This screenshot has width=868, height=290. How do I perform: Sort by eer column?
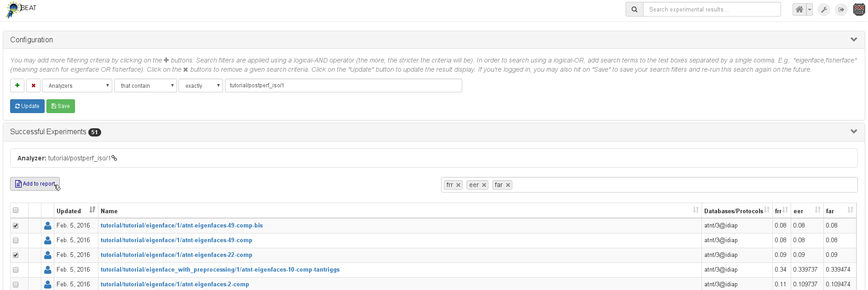tap(807, 210)
